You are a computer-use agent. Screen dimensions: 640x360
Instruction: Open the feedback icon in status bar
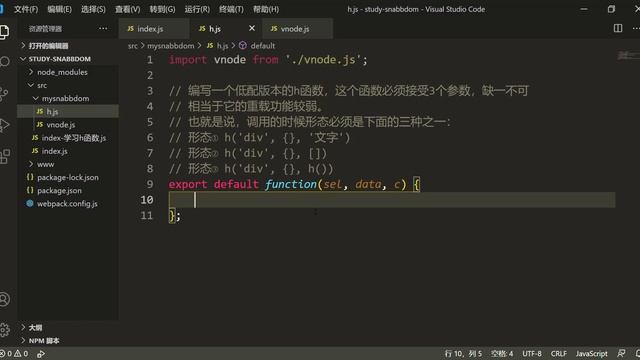pos(621,353)
